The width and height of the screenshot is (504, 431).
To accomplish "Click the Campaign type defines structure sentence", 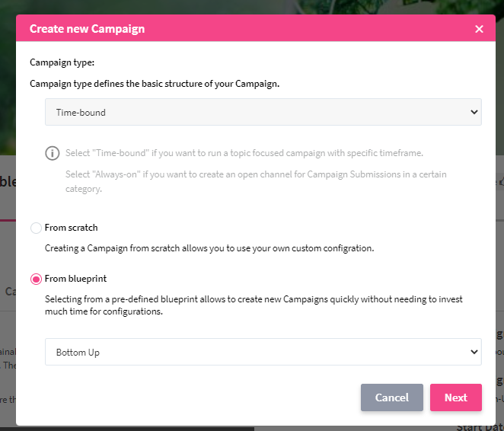I will 155,84.
